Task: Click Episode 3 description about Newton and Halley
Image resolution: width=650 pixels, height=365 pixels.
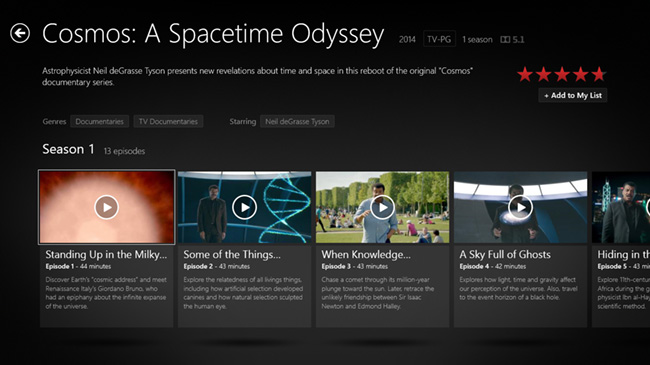Action: 378,293
